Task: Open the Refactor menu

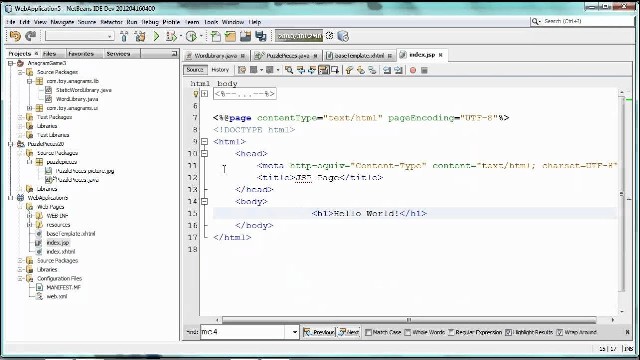Action: click(111, 22)
